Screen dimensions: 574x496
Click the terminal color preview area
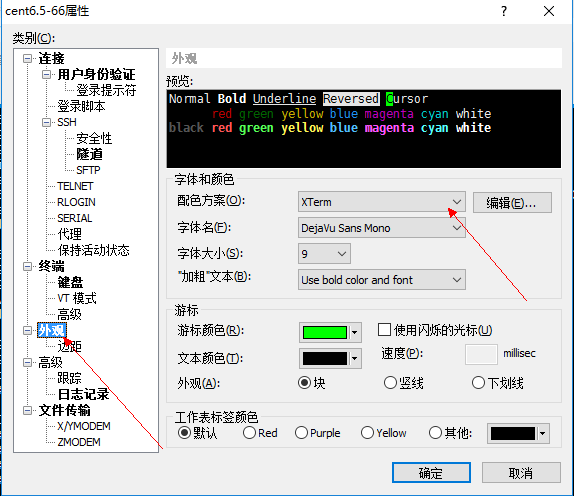point(364,129)
